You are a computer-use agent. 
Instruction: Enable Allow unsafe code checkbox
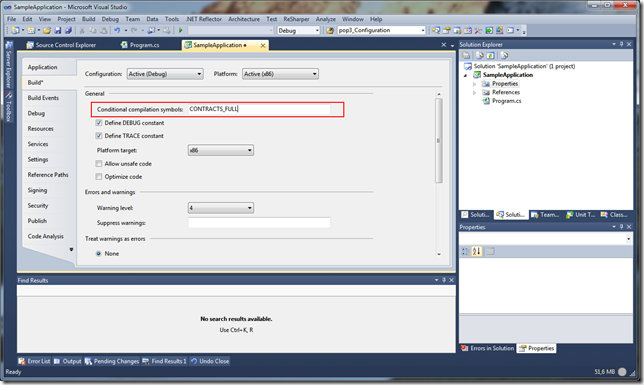pos(99,164)
